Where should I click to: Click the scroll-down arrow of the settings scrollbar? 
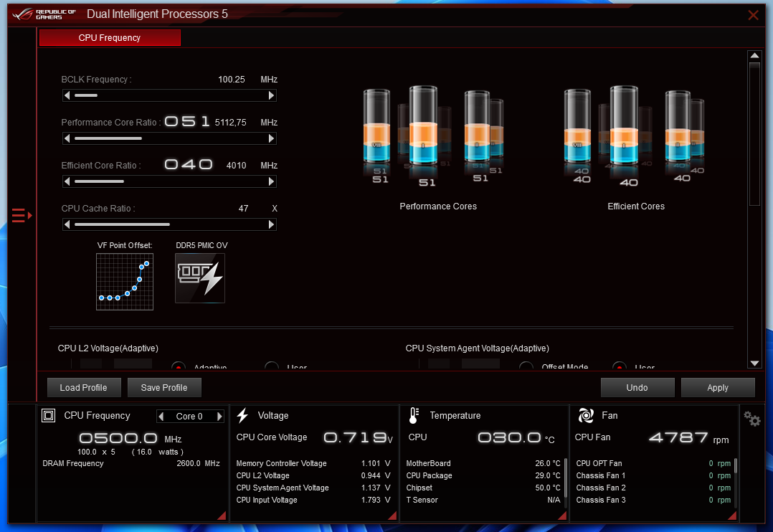tap(754, 364)
